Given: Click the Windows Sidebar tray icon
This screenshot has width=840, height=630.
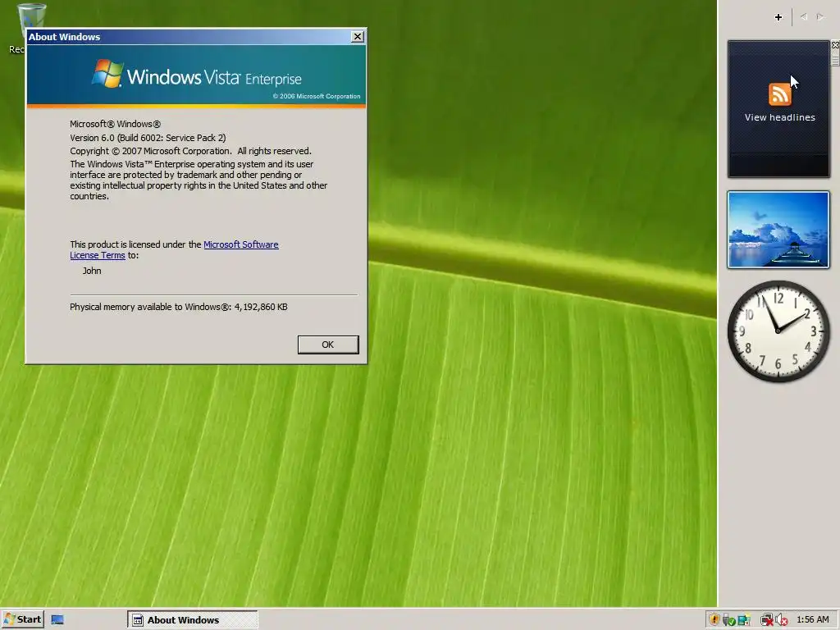Looking at the screenshot, I should [x=743, y=620].
